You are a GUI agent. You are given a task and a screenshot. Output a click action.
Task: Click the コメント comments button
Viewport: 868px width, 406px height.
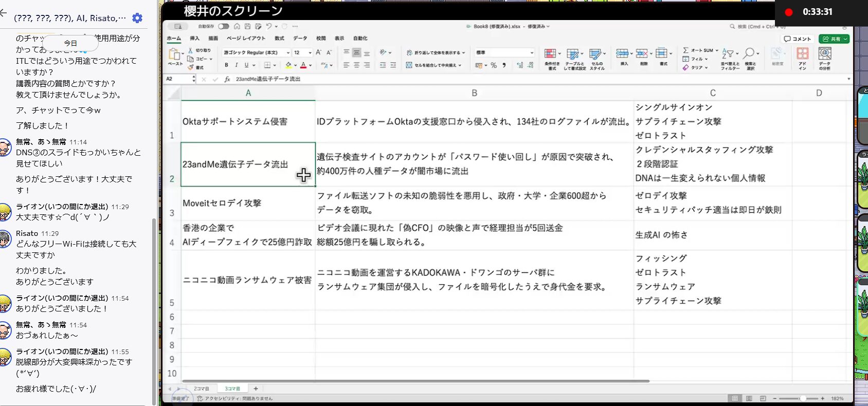798,39
